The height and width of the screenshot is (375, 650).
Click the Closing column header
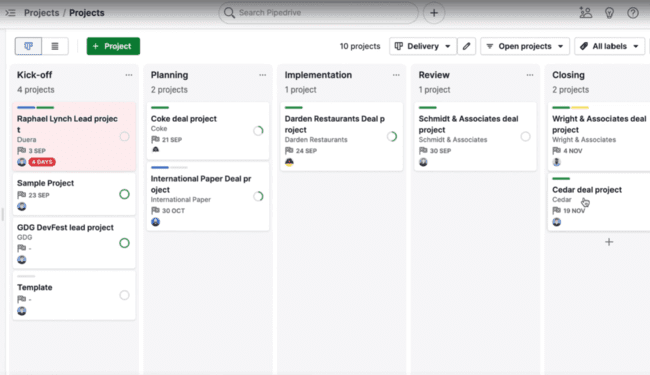tap(568, 75)
